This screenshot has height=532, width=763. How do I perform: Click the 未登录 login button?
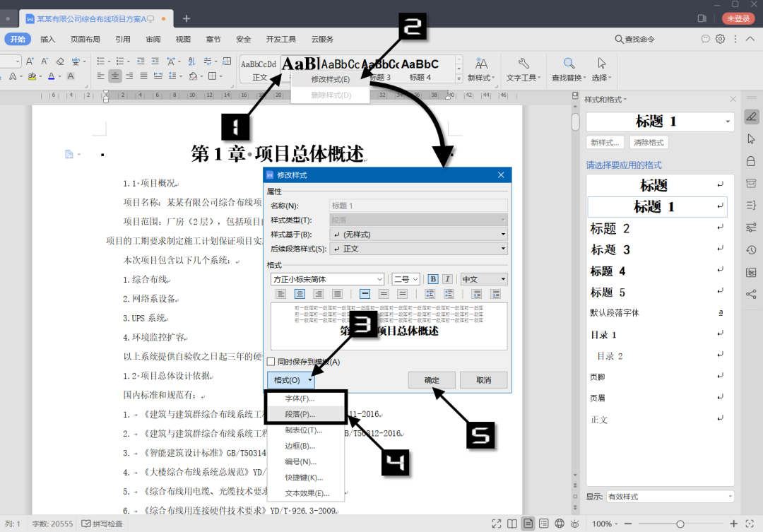pyautogui.click(x=738, y=18)
